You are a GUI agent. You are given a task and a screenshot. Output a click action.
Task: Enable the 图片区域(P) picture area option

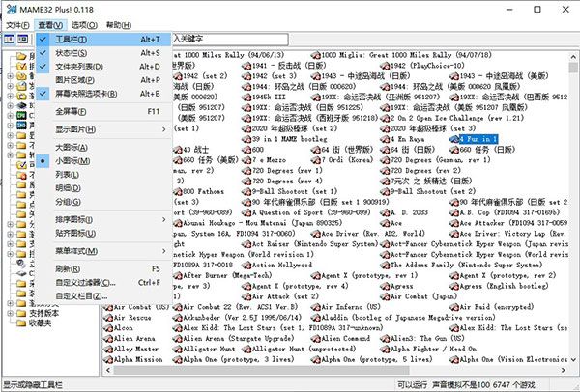(104, 80)
